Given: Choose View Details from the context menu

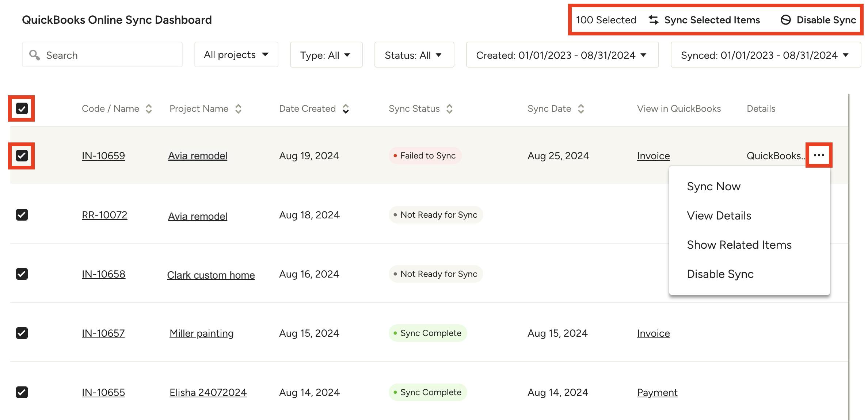Looking at the screenshot, I should (719, 215).
